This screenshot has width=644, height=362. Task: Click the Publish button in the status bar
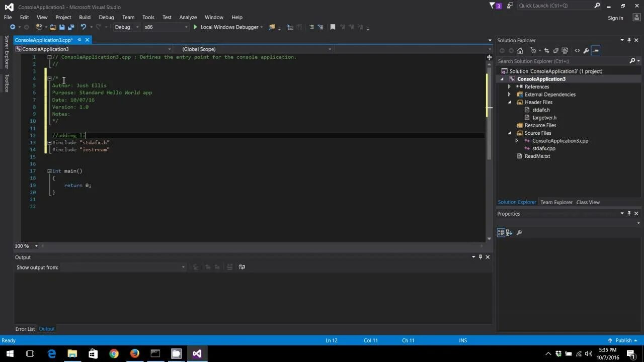point(624,340)
